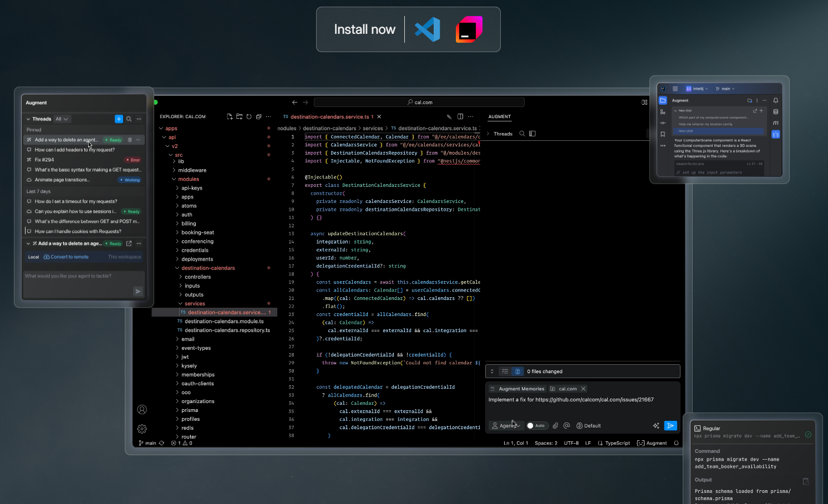Close the destination-calendars.service.ts tab
Image resolution: width=828 pixels, height=504 pixels.
[x=379, y=116]
